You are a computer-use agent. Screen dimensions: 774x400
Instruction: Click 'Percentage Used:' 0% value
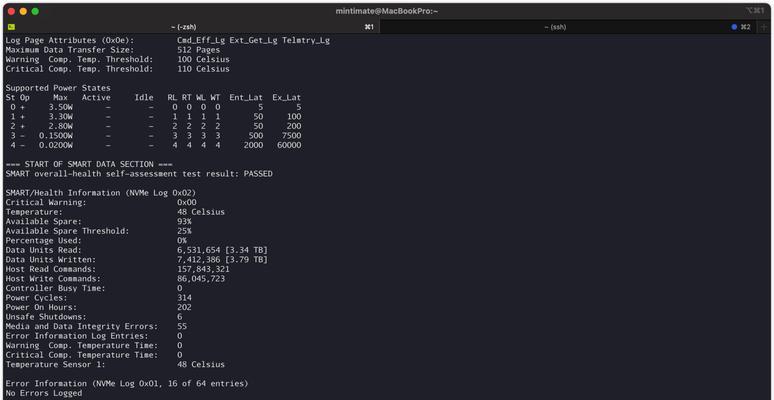click(x=182, y=240)
